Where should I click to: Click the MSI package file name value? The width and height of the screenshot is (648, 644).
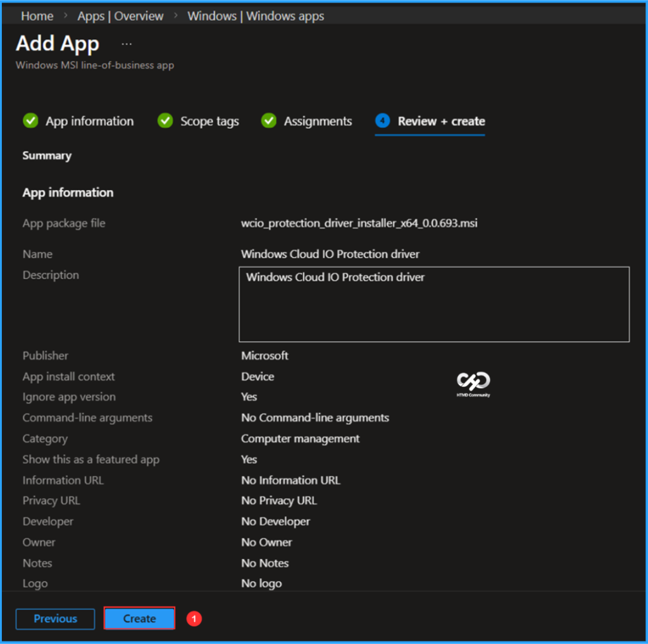click(359, 223)
